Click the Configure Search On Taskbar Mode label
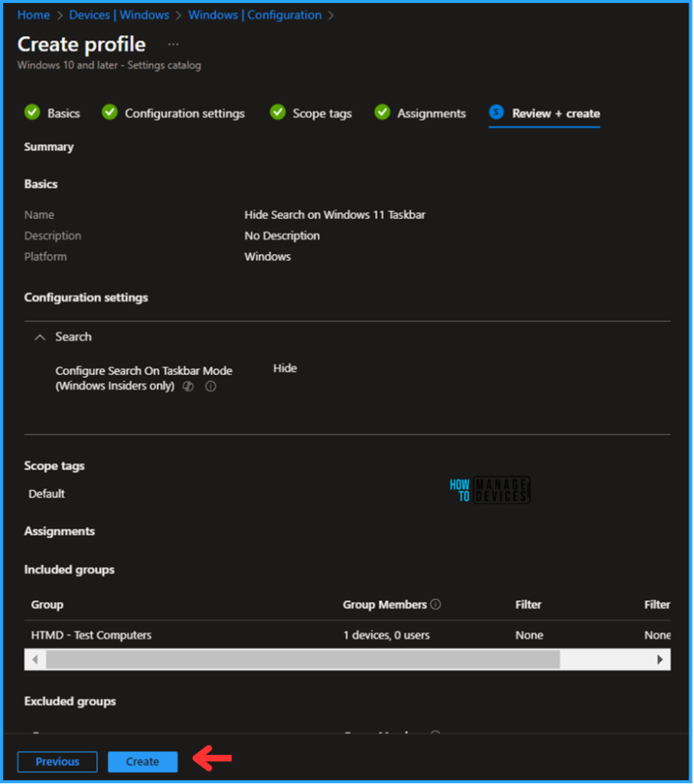The image size is (694, 784). (x=144, y=378)
